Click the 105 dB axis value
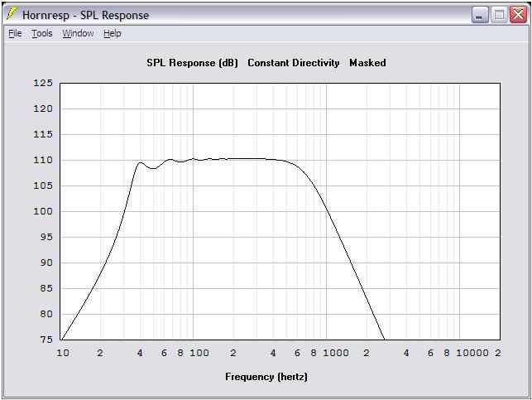 43,186
